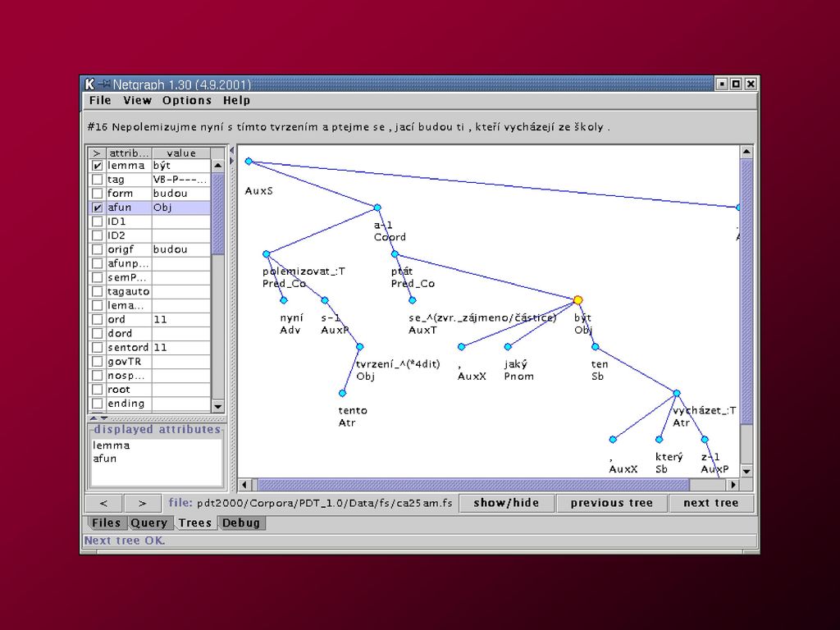Select the vycházet Atr node
Screen dimensions: 840x630
(x=677, y=393)
